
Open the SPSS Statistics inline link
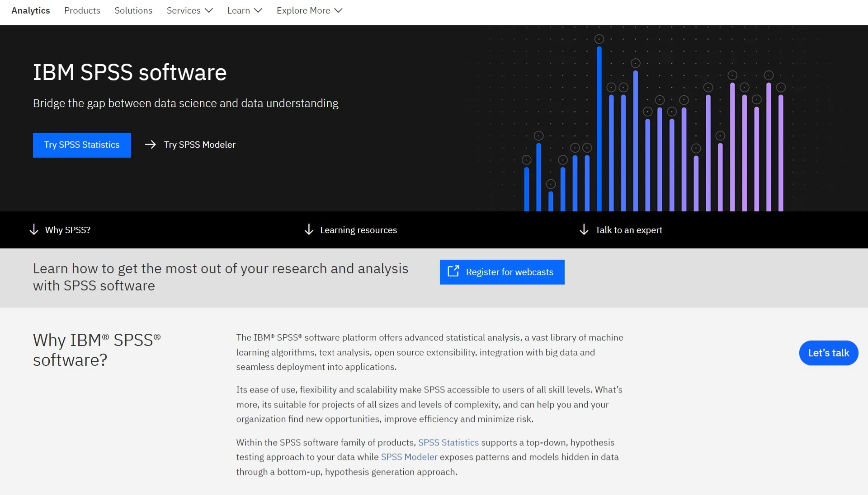point(448,443)
